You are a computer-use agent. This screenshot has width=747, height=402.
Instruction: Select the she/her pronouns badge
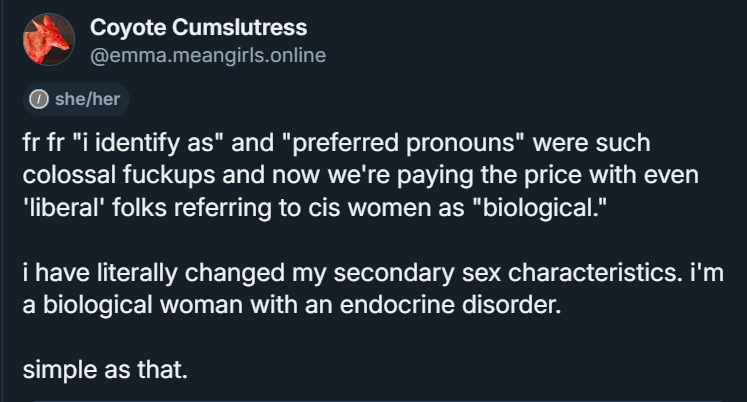76,100
